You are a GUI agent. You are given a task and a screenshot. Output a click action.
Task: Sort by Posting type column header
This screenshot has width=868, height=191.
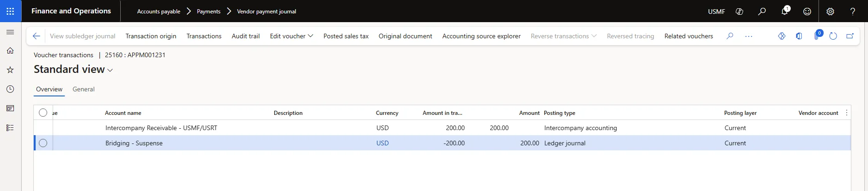pos(560,113)
